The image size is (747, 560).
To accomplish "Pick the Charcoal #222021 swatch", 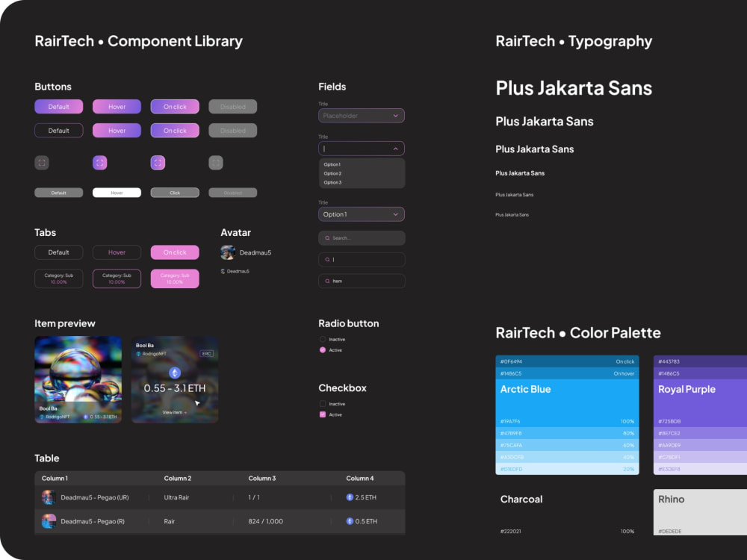I will [x=568, y=512].
